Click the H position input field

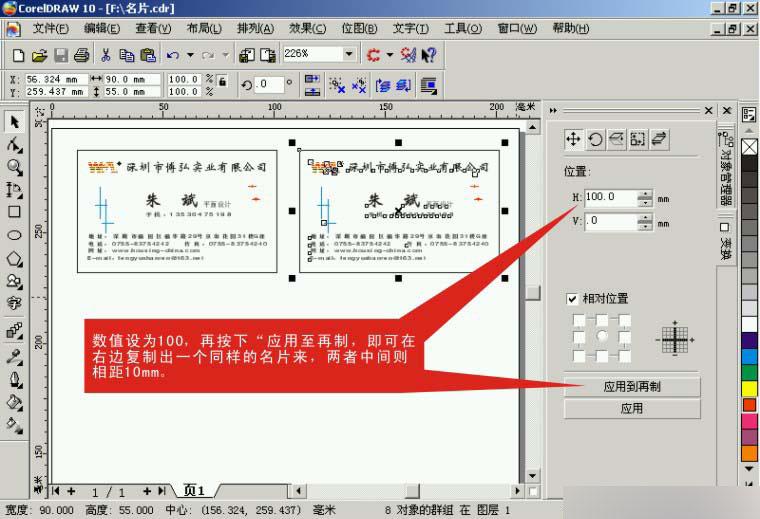click(611, 198)
